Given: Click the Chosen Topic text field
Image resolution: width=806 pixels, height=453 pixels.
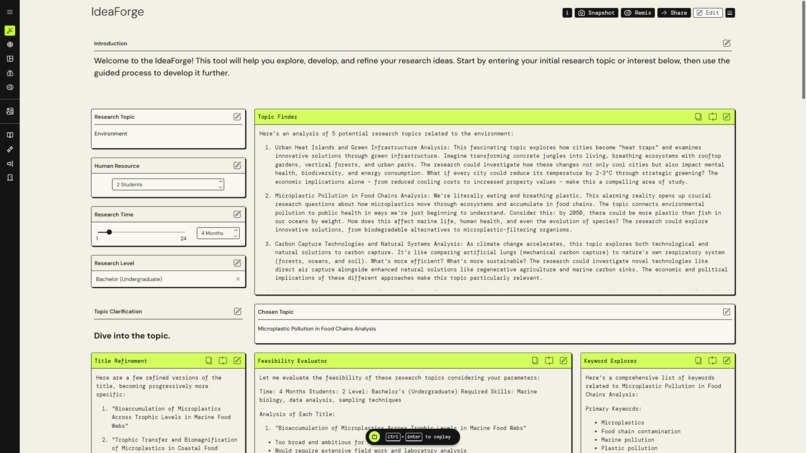Looking at the screenshot, I should [x=494, y=329].
